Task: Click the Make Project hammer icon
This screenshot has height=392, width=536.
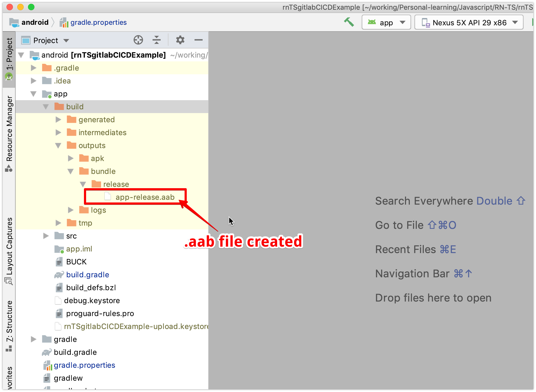Action: 349,22
